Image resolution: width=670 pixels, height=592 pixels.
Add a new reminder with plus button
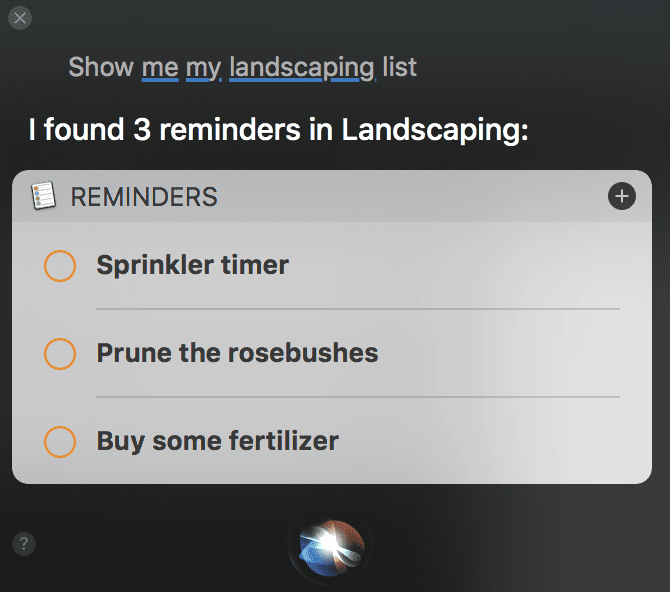622,197
